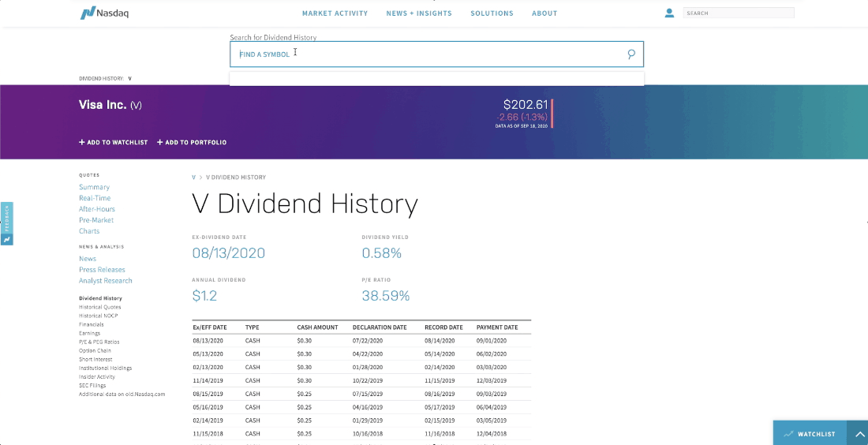Open Option Chain link
This screenshot has width=868, height=445.
pyautogui.click(x=95, y=351)
